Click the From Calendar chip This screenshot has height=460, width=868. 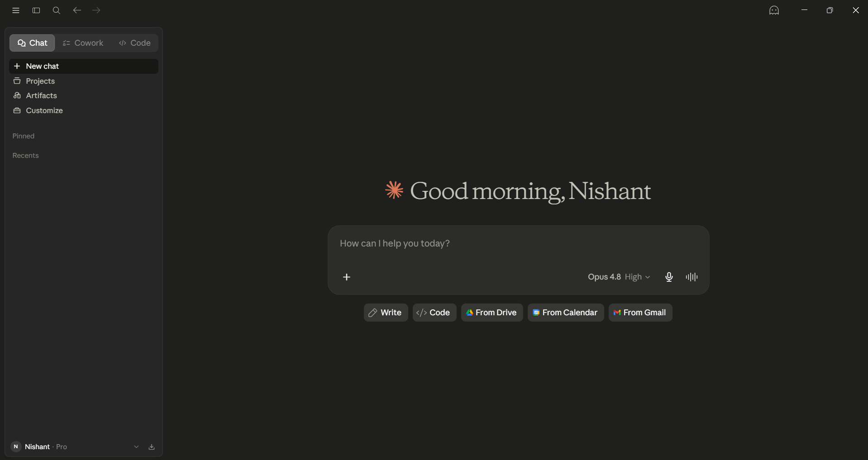(566, 313)
